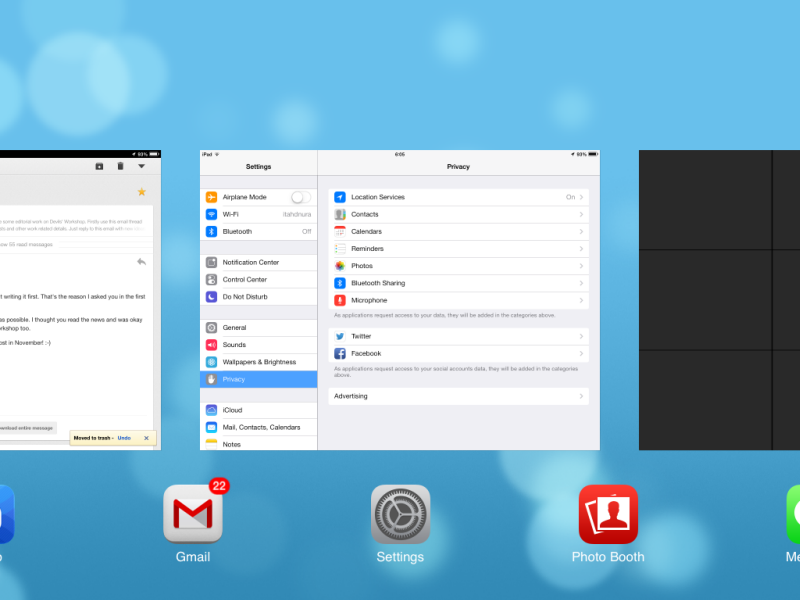Toggle the Airplane Mode switch
The height and width of the screenshot is (600, 800).
(x=301, y=197)
